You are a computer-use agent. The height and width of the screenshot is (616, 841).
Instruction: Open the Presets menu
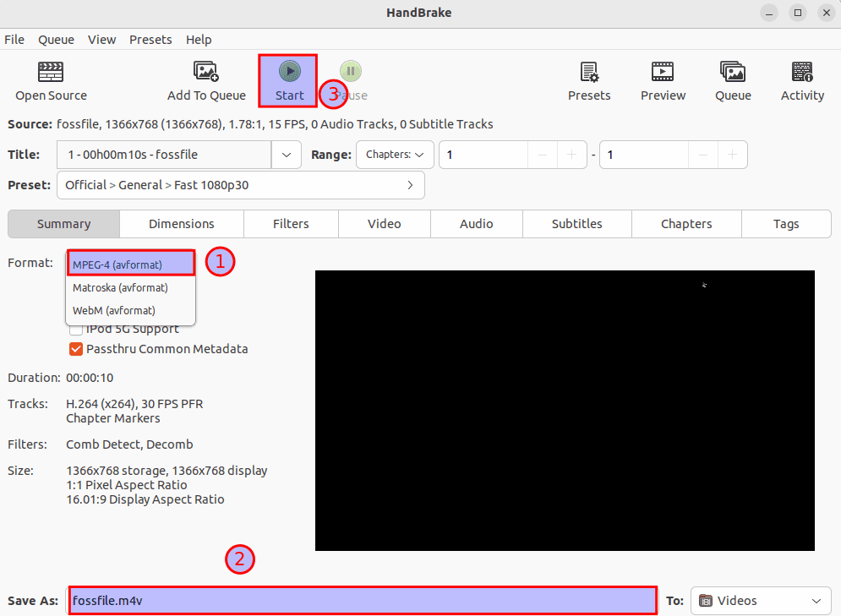click(150, 40)
